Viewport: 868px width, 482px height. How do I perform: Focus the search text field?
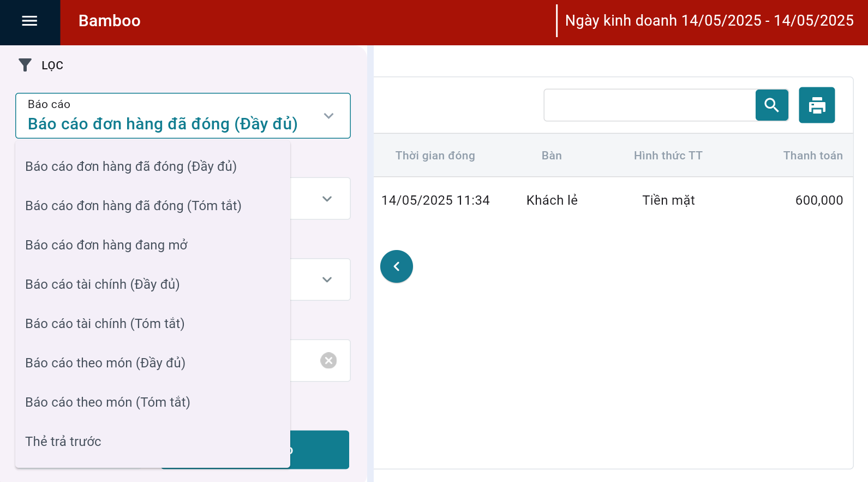point(649,105)
